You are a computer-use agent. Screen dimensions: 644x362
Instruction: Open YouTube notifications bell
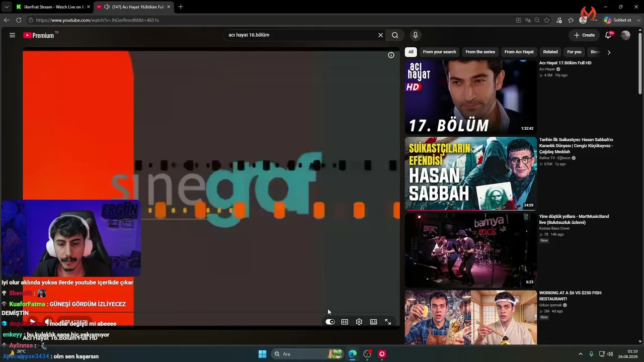[x=608, y=35]
